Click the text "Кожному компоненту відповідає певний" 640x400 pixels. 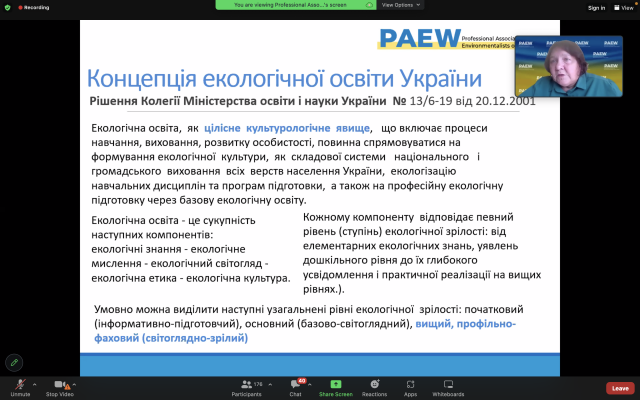tap(408, 217)
